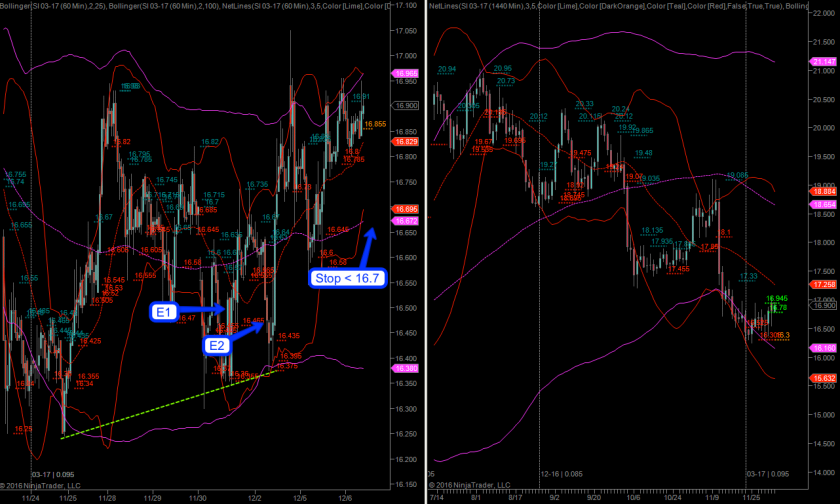The width and height of the screenshot is (840, 504).
Task: Click the magenta 18.654 price marker
Action: 823,205
